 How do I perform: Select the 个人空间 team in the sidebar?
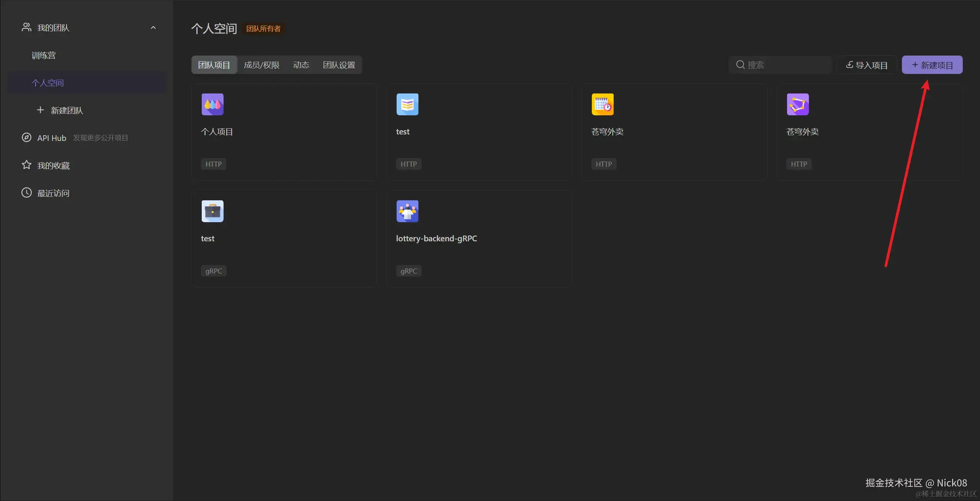coord(48,83)
